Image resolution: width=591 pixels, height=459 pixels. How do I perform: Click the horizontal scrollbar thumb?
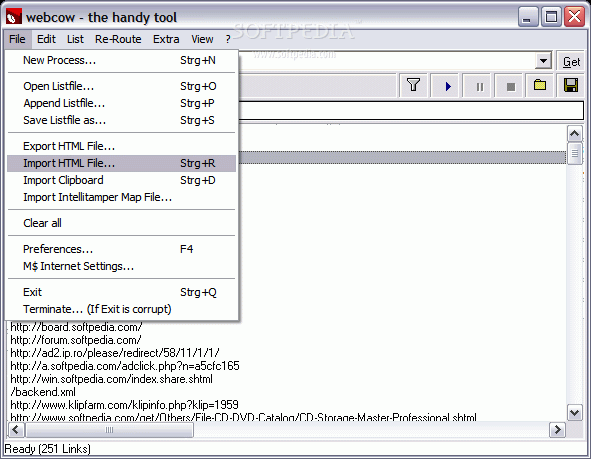tap(109, 430)
